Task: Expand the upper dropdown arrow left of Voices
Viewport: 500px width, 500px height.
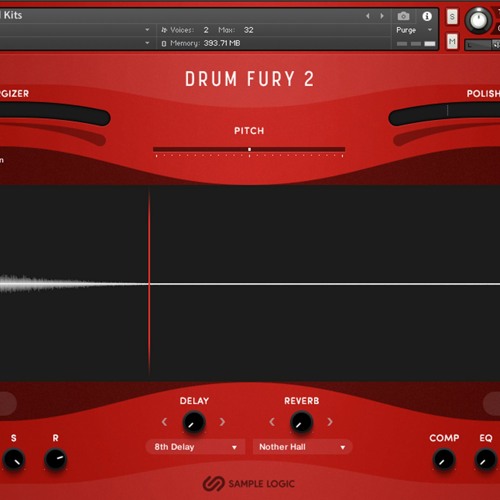Action: (147, 30)
